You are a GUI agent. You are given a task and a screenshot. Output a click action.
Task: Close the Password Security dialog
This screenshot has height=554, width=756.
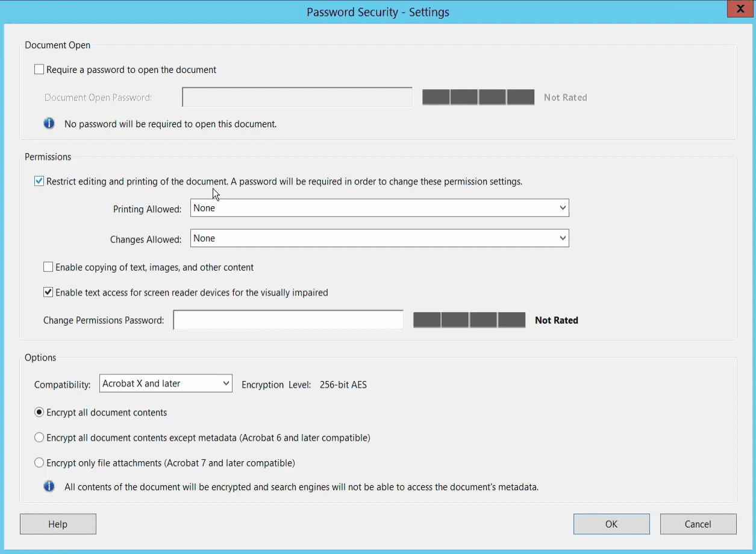(739, 8)
